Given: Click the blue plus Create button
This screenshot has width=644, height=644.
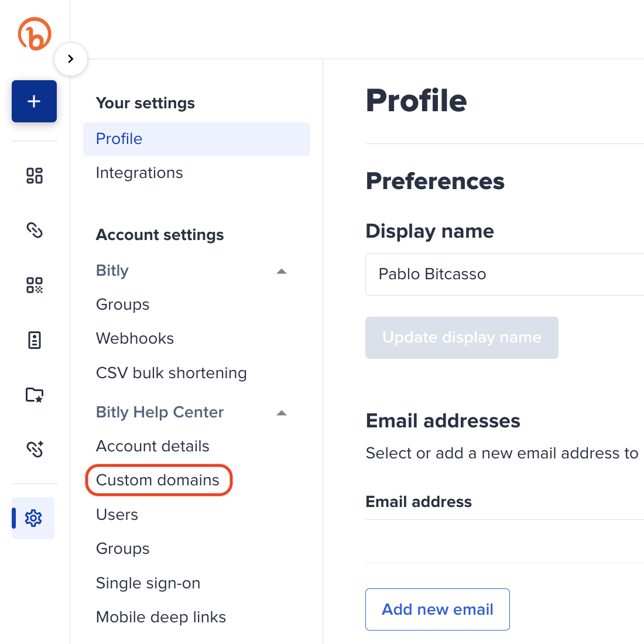Looking at the screenshot, I should [x=34, y=101].
